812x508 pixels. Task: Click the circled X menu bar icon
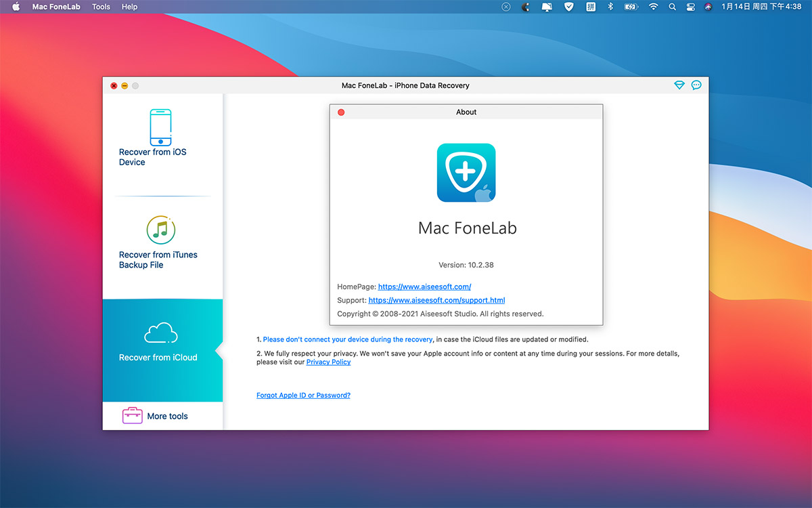click(505, 7)
